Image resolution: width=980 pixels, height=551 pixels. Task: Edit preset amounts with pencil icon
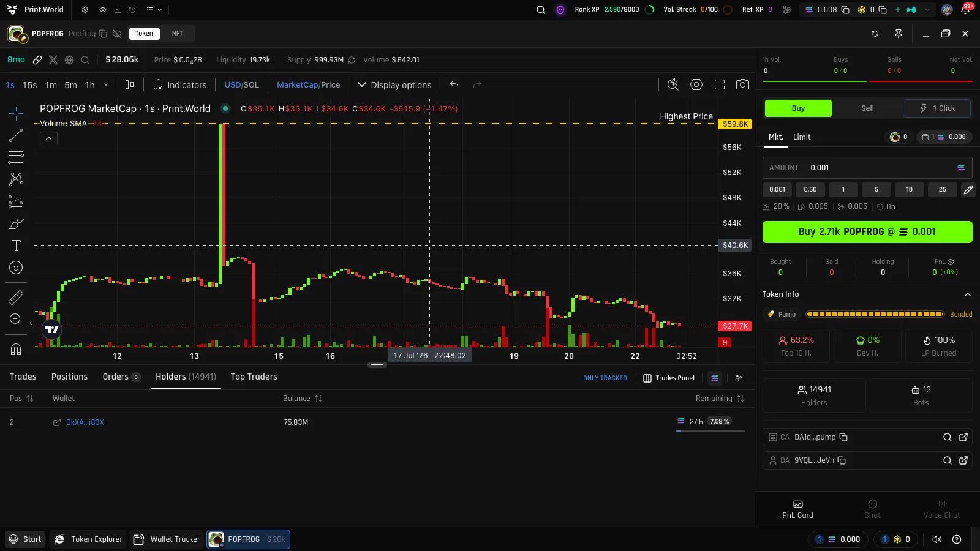point(968,190)
